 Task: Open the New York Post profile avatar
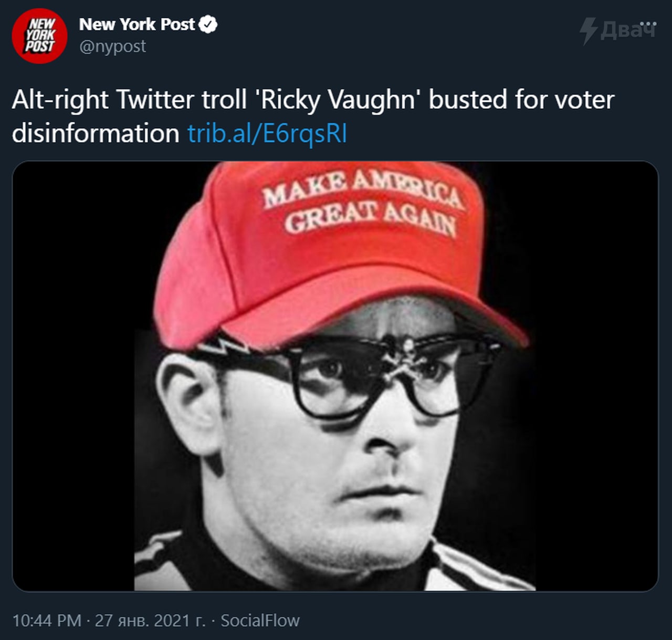(x=39, y=36)
